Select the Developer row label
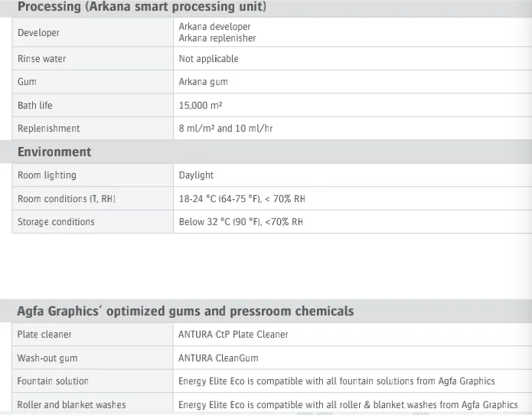 [38, 33]
